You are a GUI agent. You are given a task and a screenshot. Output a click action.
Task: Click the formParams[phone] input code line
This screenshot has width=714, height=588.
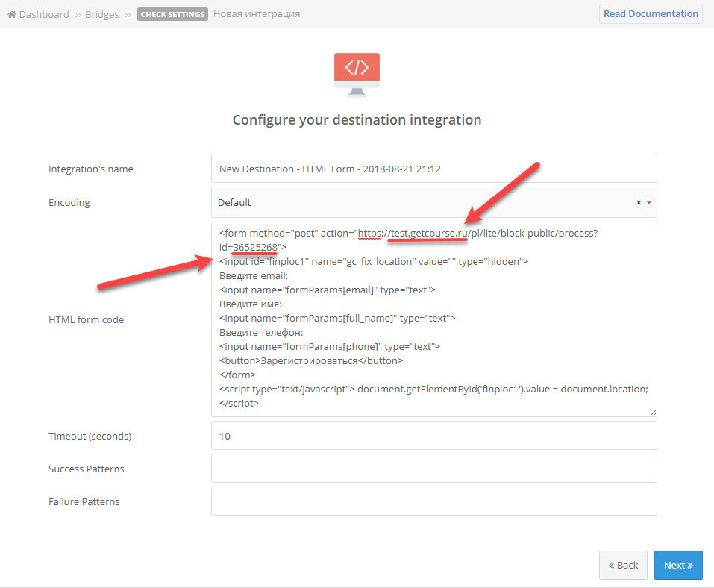point(330,346)
